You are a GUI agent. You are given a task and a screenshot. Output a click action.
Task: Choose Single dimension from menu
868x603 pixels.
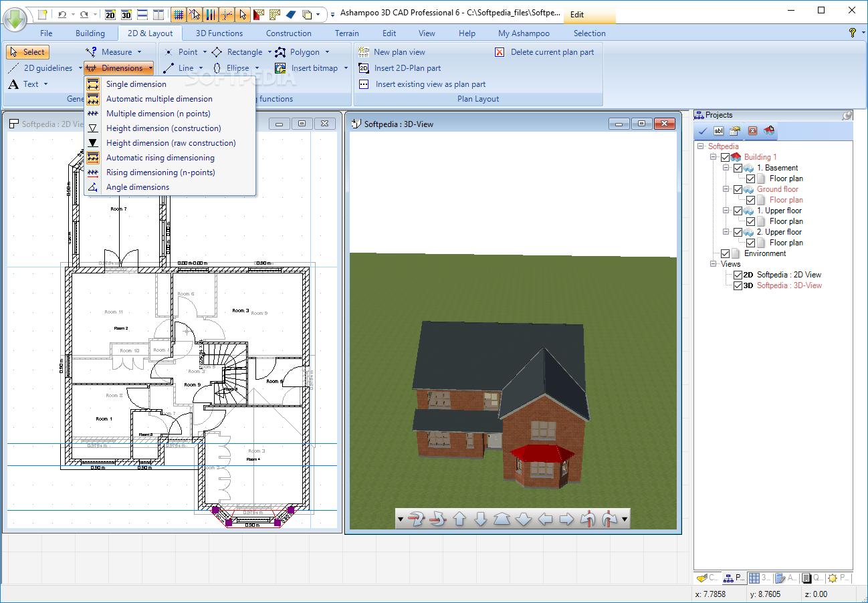click(x=170, y=84)
